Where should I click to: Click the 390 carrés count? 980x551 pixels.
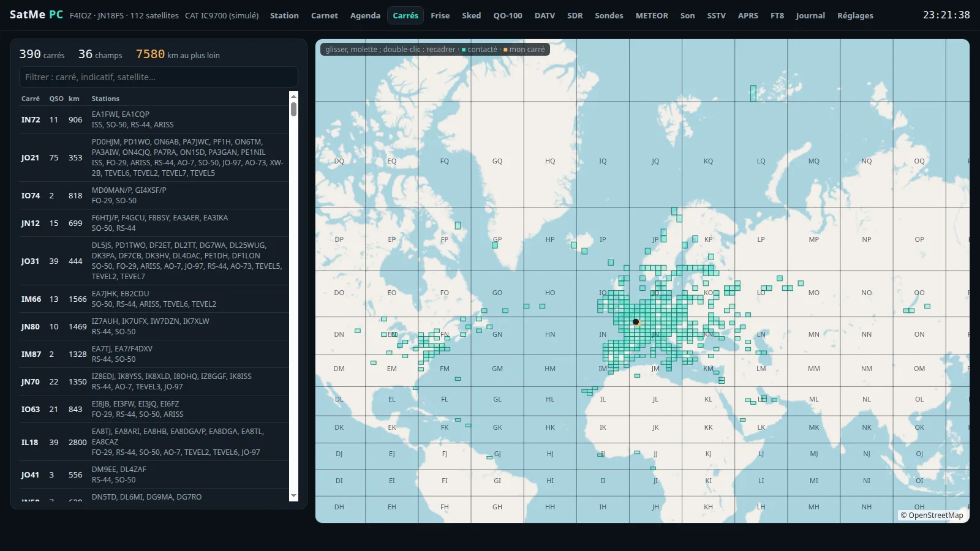(x=30, y=54)
